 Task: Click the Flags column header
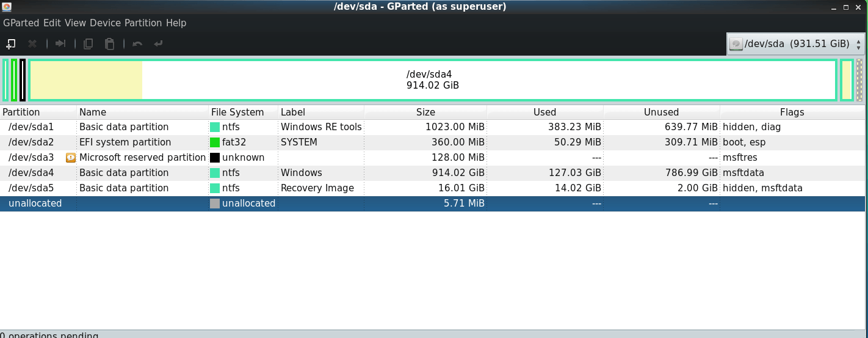[792, 112]
